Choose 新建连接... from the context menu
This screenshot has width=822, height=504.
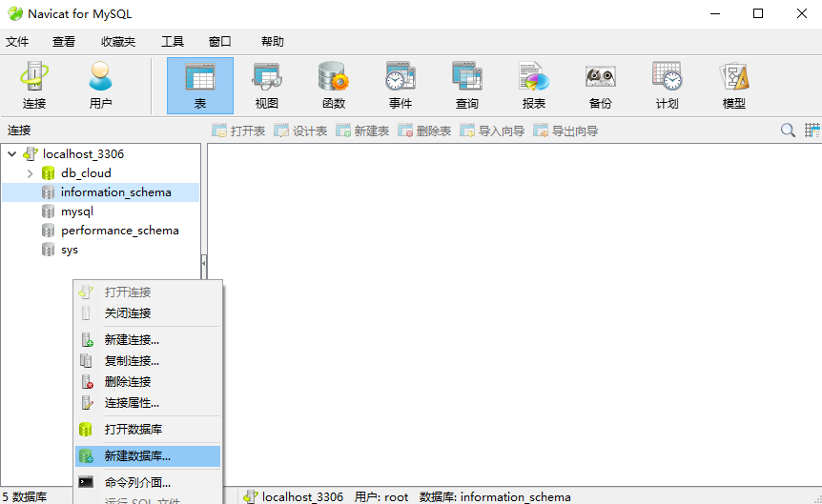(148, 339)
